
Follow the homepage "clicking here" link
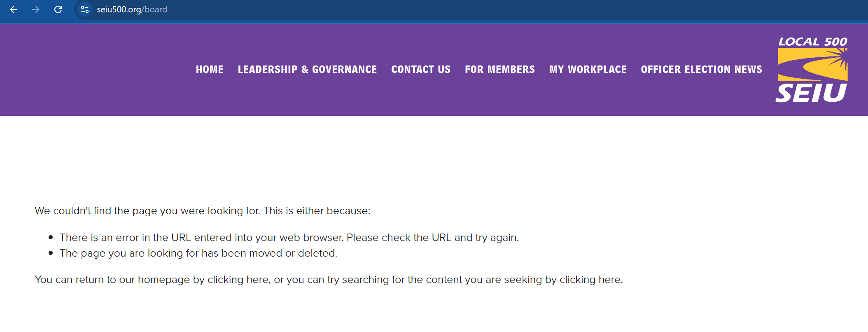tap(238, 280)
